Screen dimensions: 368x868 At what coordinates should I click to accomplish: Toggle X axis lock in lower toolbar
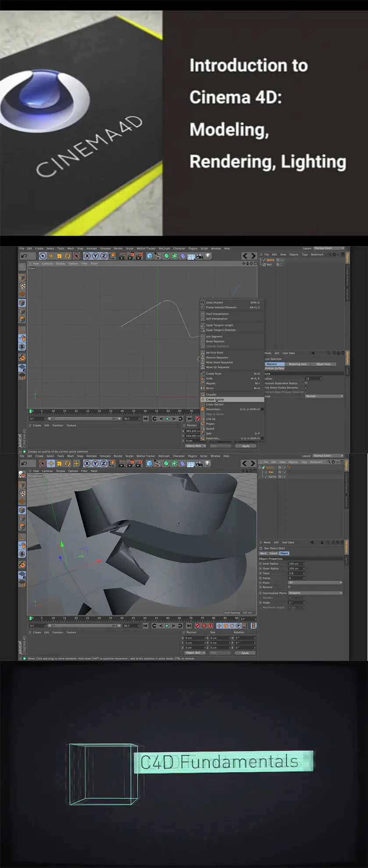point(87,463)
